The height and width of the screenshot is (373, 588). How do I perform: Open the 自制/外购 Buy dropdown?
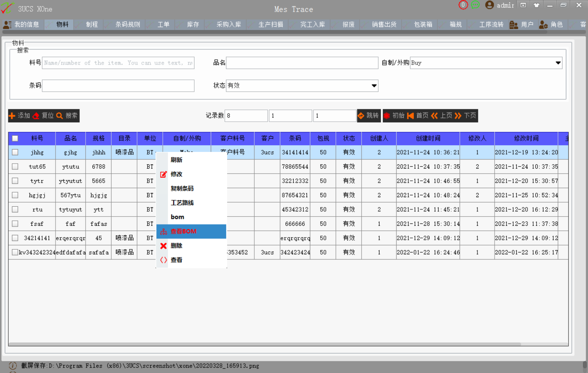[x=486, y=63]
